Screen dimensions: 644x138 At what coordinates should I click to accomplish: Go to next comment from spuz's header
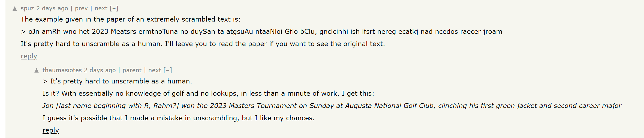pos(101,8)
